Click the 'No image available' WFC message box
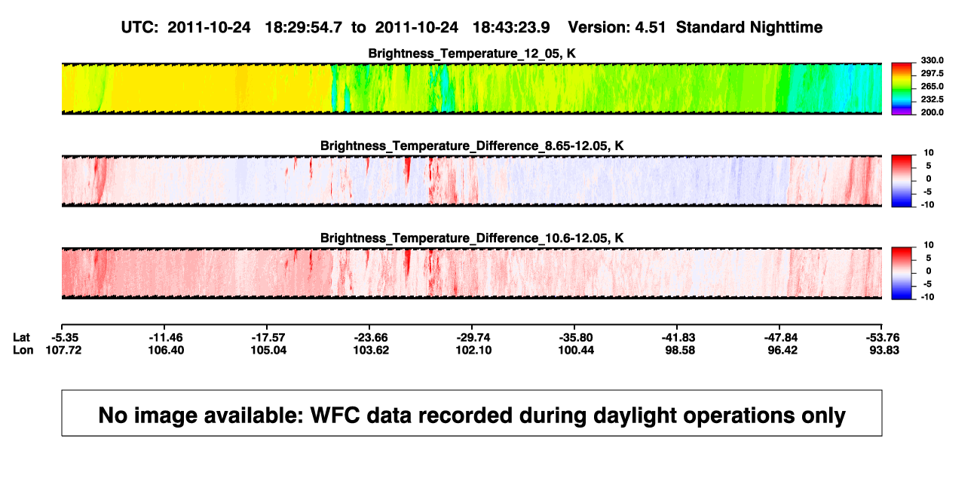 (x=471, y=413)
